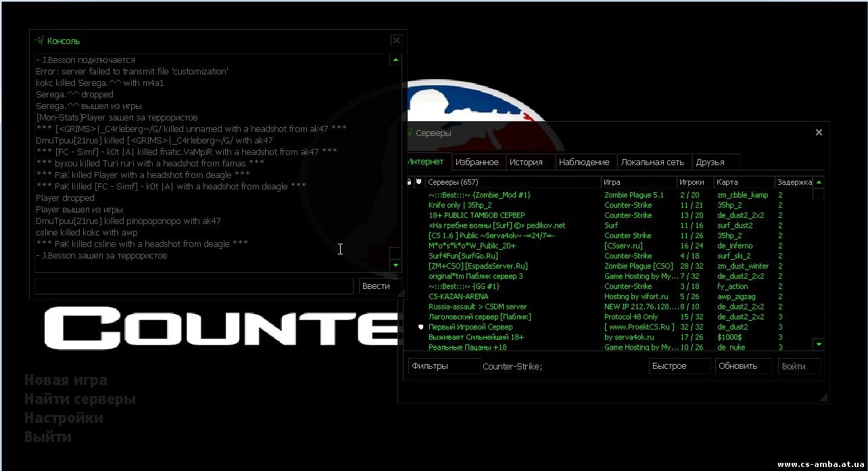Open the История tab
Image resolution: width=868 pixels, height=471 pixels.
pyautogui.click(x=530, y=162)
